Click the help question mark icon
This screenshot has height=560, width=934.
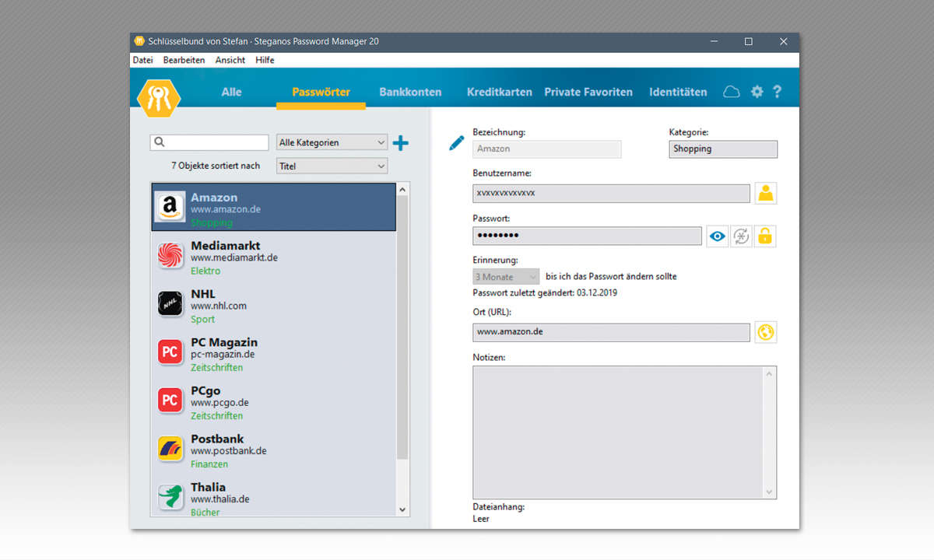tap(777, 92)
